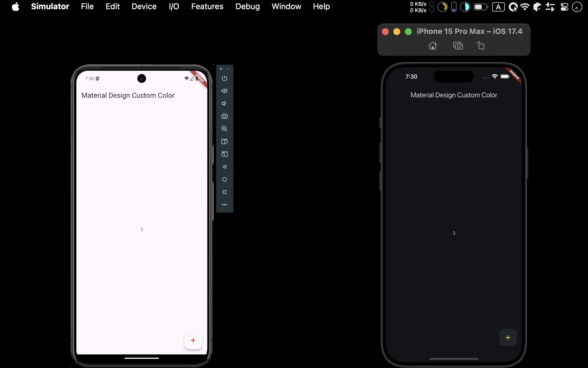The width and height of the screenshot is (588, 368).
Task: Click the Home icon in the iPhone simulator toolbar
Action: 433,46
